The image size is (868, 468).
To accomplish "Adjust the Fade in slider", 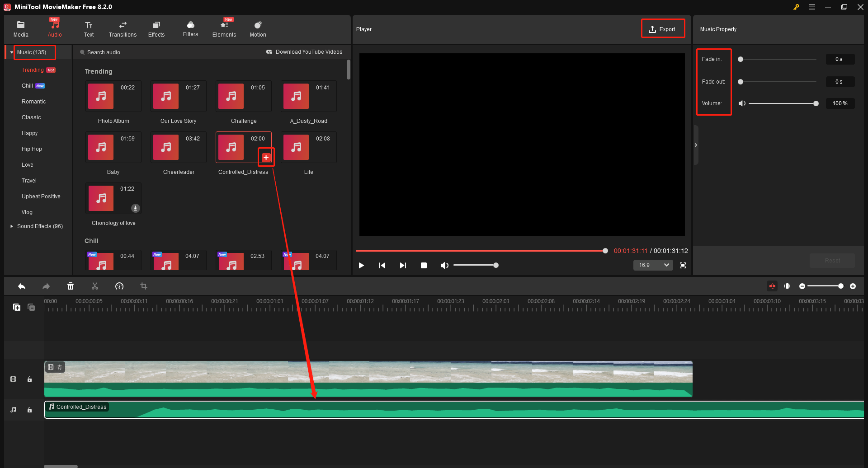I will tap(778, 59).
